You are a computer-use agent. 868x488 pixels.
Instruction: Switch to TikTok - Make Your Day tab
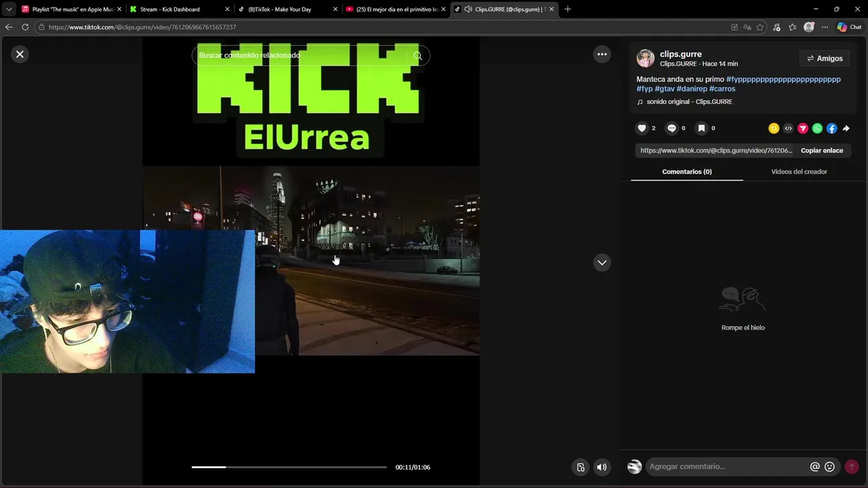(287, 9)
